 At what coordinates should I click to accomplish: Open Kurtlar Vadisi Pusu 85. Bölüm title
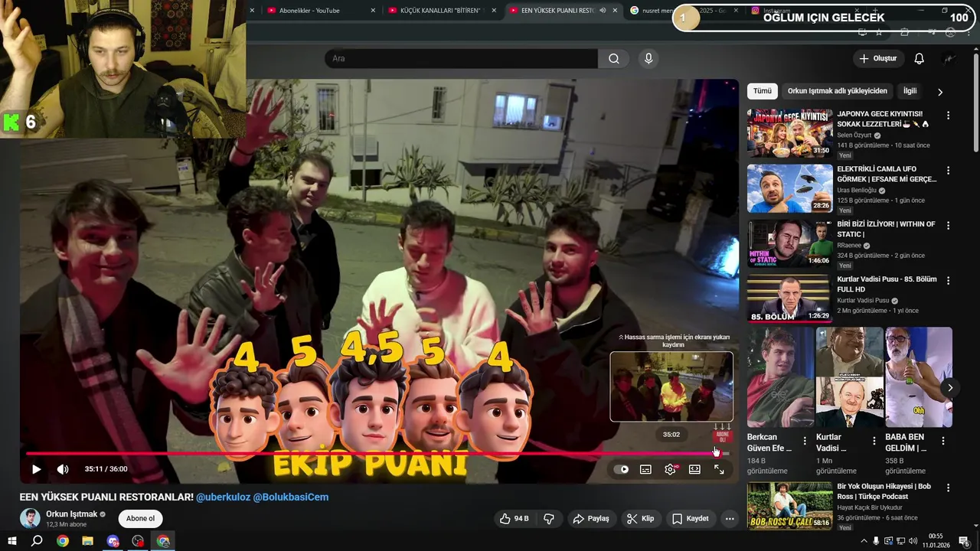click(887, 285)
